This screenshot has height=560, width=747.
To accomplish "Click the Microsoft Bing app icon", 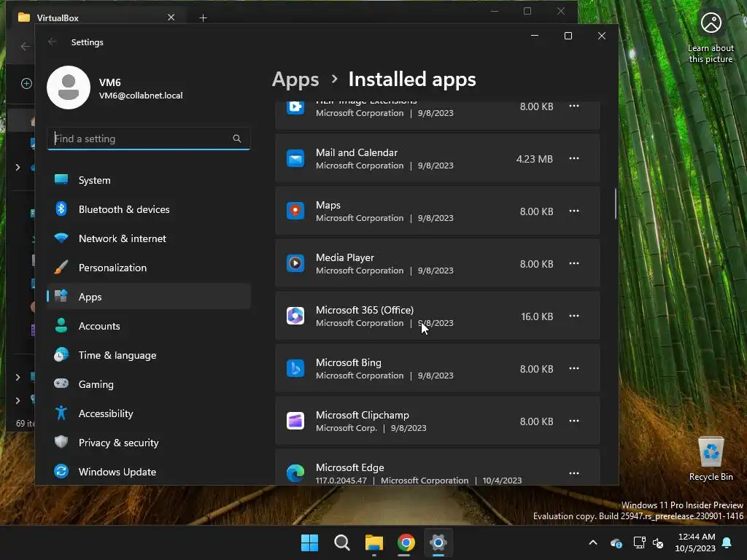I will [x=295, y=368].
